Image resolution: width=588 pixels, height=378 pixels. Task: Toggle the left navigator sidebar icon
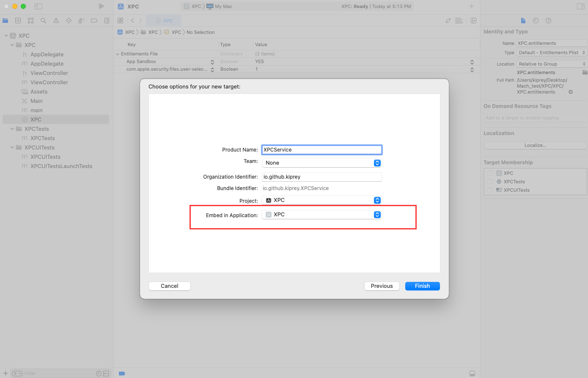(38, 6)
